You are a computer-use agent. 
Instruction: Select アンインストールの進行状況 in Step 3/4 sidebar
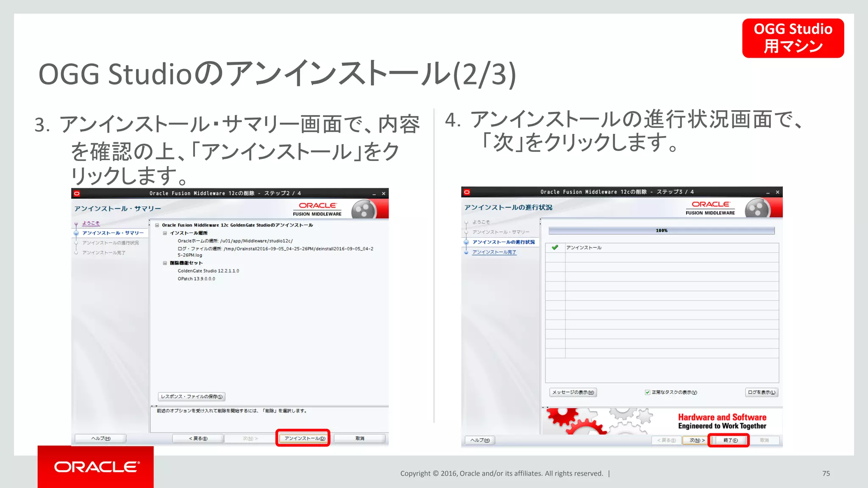coord(504,242)
